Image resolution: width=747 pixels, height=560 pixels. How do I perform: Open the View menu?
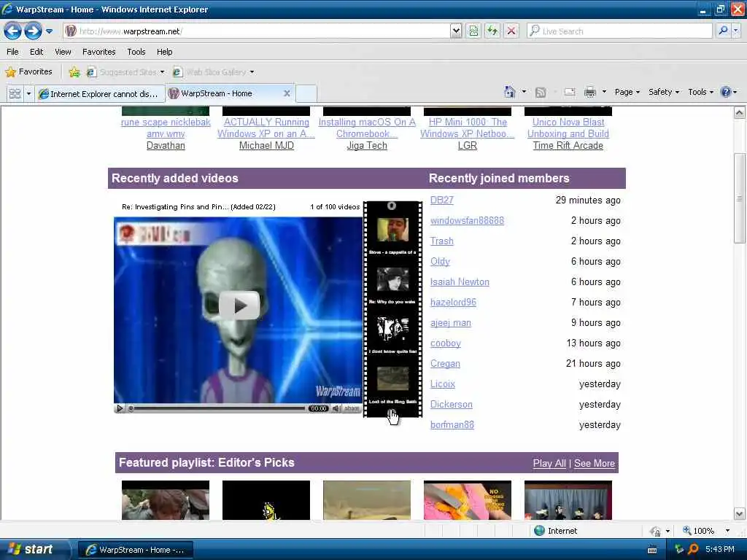click(63, 52)
